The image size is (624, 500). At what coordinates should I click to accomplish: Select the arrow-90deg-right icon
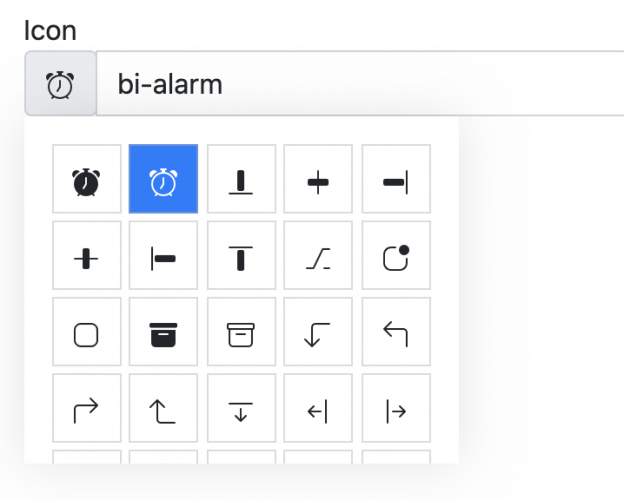[x=87, y=408]
